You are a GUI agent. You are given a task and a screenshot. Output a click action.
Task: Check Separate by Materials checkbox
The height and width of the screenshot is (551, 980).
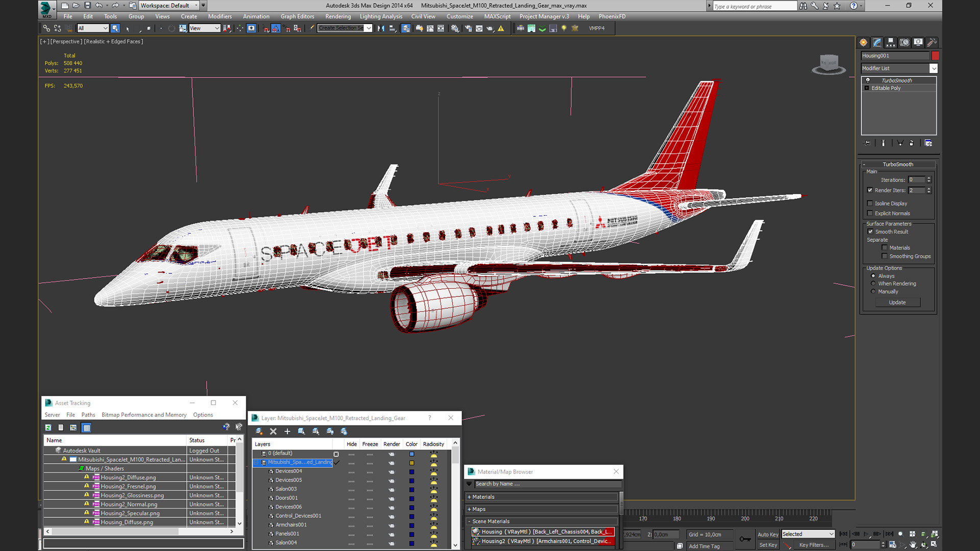(x=884, y=248)
